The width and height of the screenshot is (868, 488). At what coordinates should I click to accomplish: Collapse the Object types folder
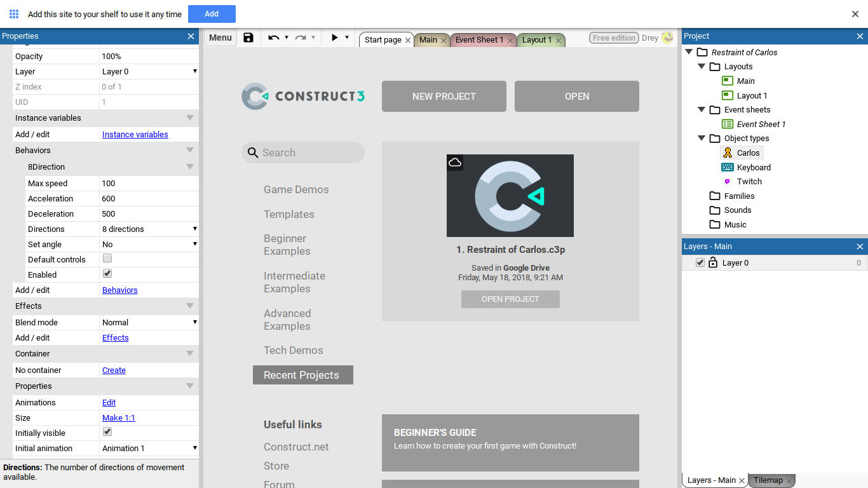pos(701,138)
